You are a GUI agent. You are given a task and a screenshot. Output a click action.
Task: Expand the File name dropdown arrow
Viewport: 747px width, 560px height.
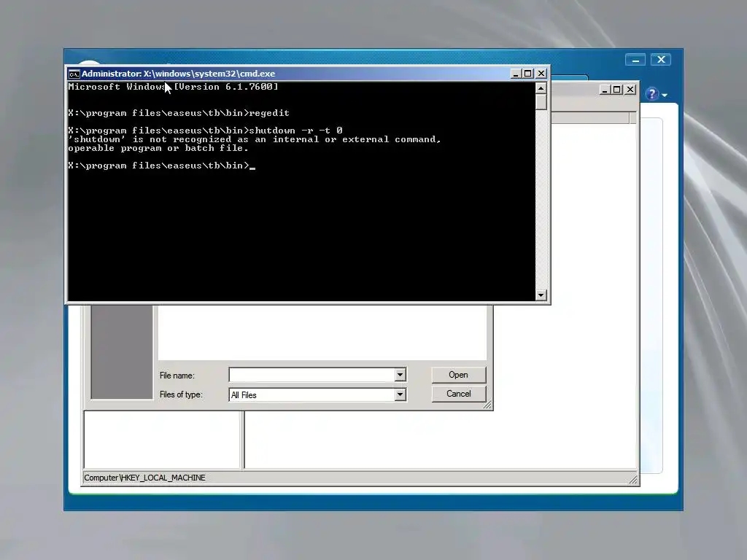[400, 375]
